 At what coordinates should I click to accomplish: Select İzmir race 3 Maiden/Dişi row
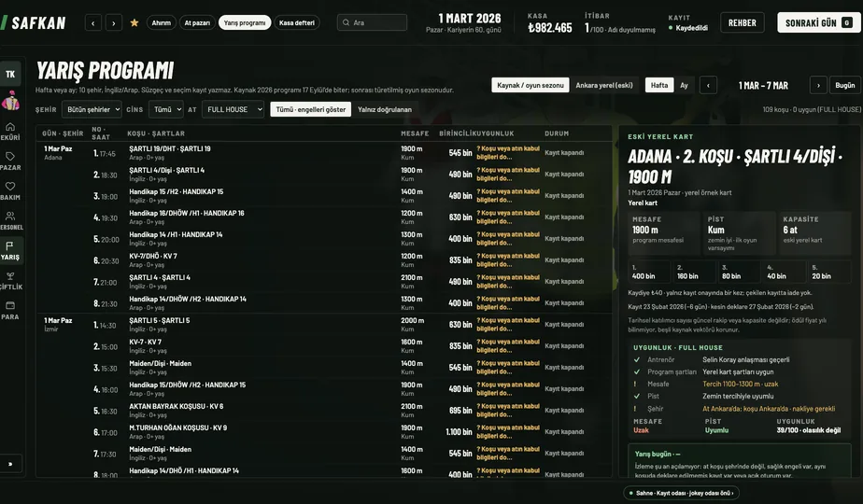[x=324, y=368]
